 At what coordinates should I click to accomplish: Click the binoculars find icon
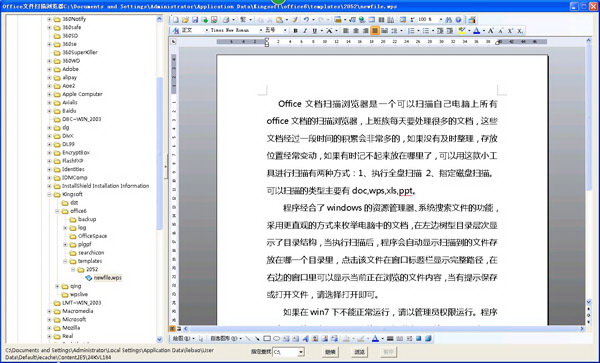448,20
